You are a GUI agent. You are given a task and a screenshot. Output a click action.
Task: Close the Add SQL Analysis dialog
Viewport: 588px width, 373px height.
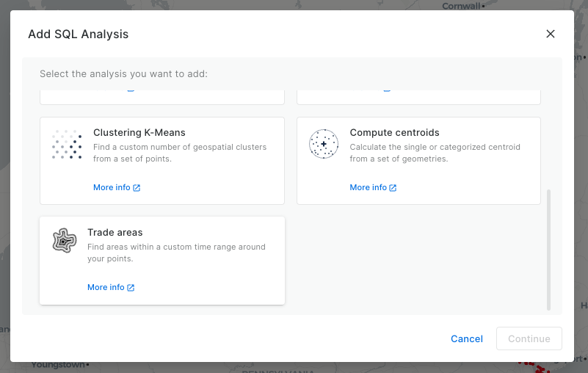551,34
